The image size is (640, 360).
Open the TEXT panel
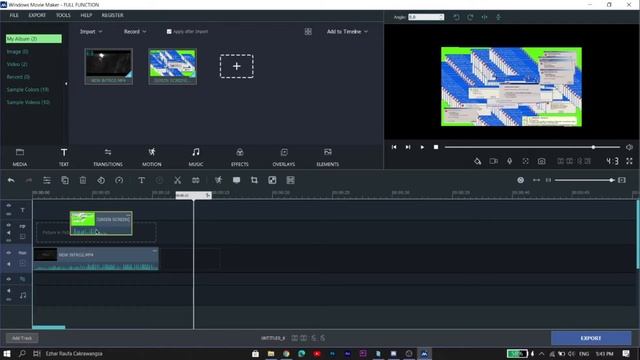point(64,157)
